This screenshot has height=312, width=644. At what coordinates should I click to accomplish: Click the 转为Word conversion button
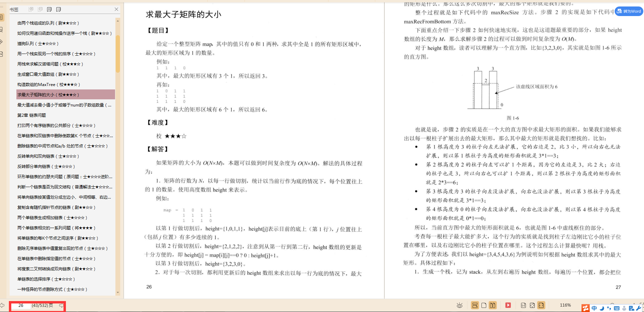coord(629,11)
